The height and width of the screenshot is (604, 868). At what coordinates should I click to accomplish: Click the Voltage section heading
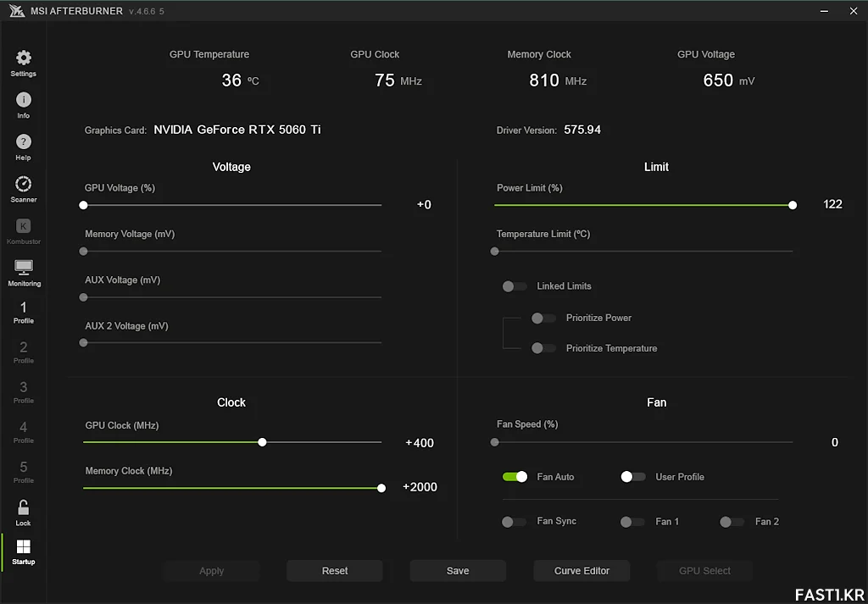pos(231,167)
